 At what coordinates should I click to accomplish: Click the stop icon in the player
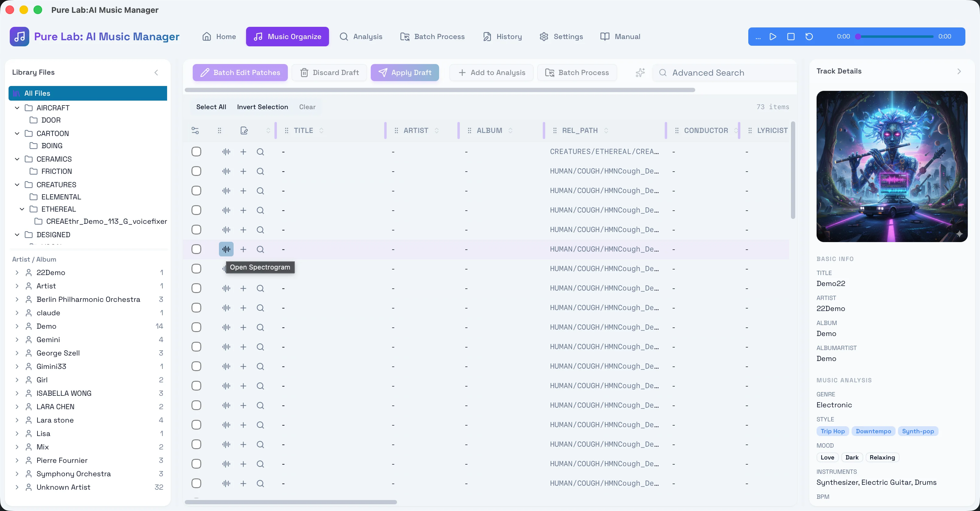[791, 37]
